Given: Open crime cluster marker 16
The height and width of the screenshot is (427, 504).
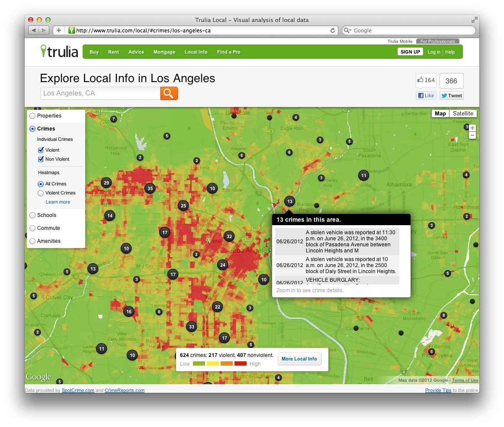Looking at the screenshot, I should coord(129,312).
